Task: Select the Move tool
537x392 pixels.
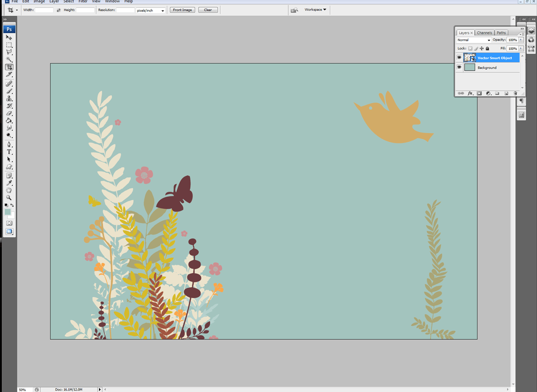Action: coord(9,38)
